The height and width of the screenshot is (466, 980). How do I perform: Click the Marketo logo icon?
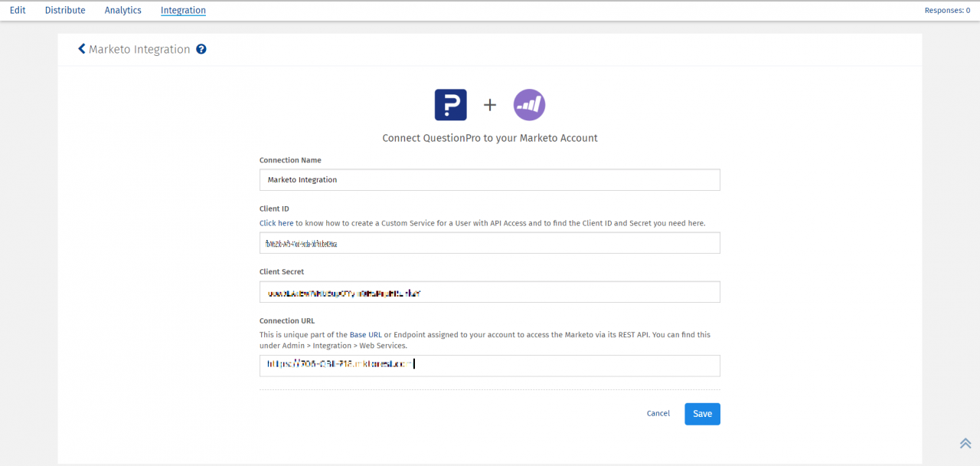click(529, 104)
